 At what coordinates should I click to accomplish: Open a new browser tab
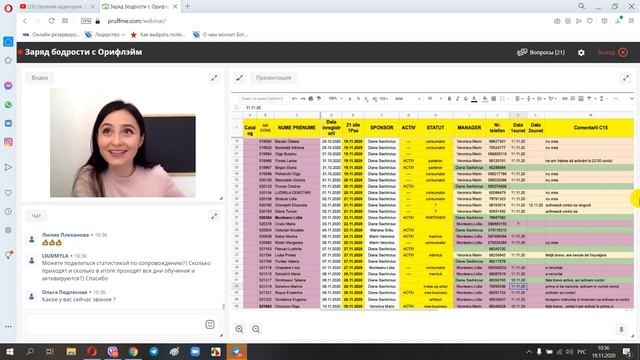click(x=187, y=6)
